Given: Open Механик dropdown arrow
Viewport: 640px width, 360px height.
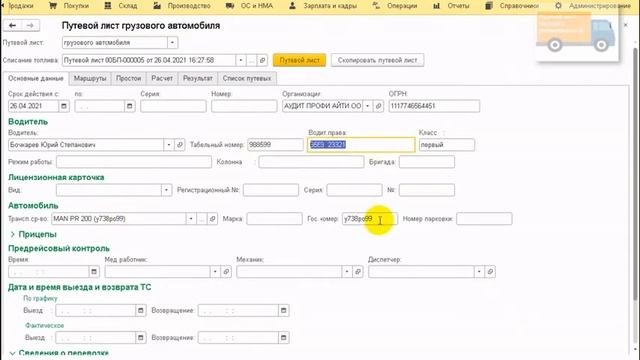Looking at the screenshot, I should click(x=347, y=272).
